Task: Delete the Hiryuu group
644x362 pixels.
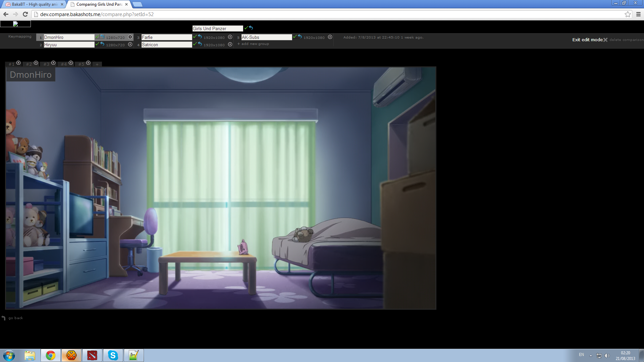Action: (x=130, y=44)
